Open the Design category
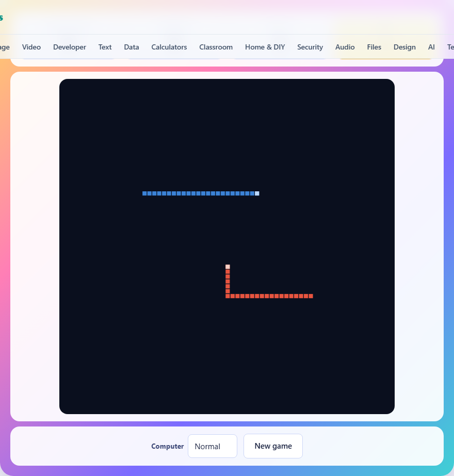The image size is (454, 476). 404,47
